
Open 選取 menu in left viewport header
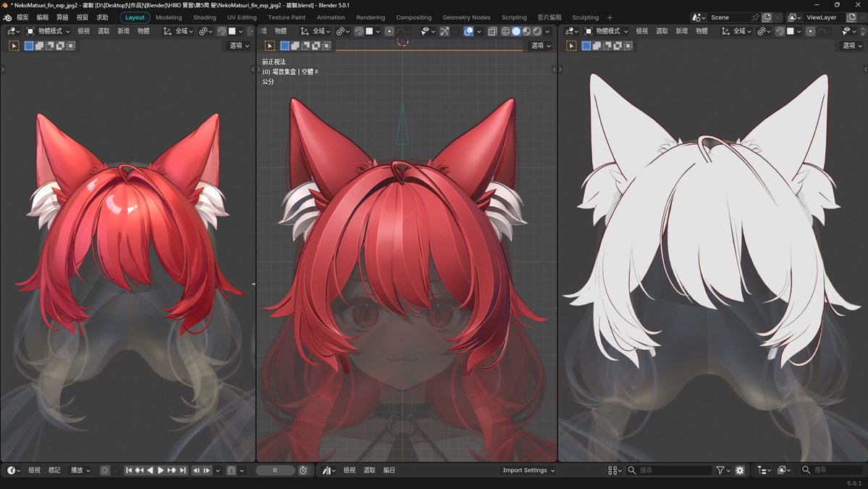tap(104, 31)
